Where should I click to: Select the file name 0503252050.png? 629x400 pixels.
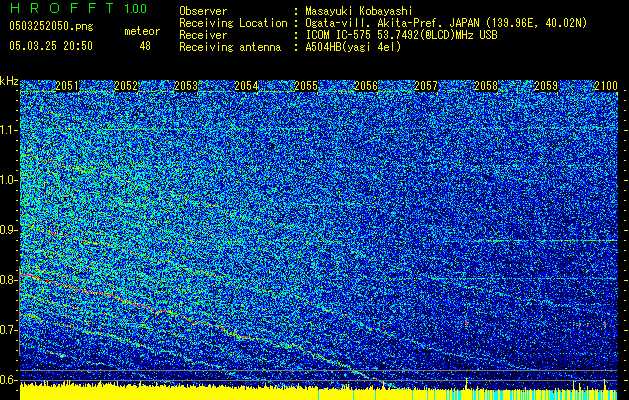(x=51, y=26)
